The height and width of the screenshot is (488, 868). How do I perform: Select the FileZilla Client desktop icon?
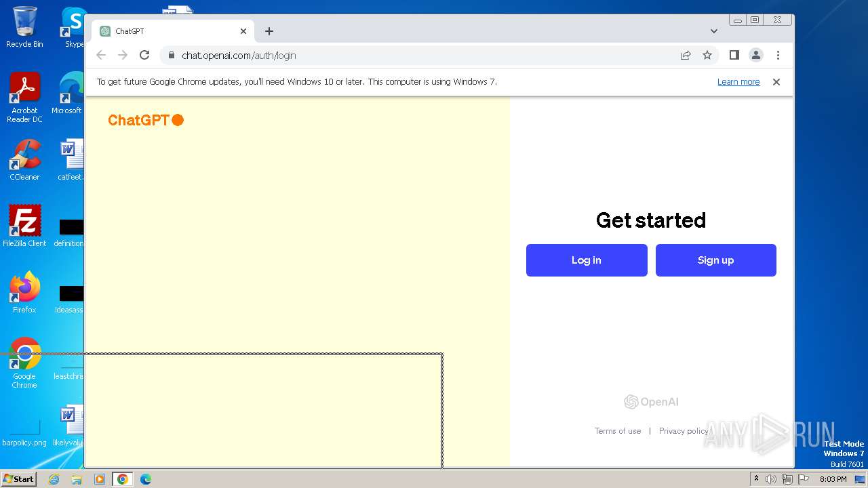(x=24, y=226)
